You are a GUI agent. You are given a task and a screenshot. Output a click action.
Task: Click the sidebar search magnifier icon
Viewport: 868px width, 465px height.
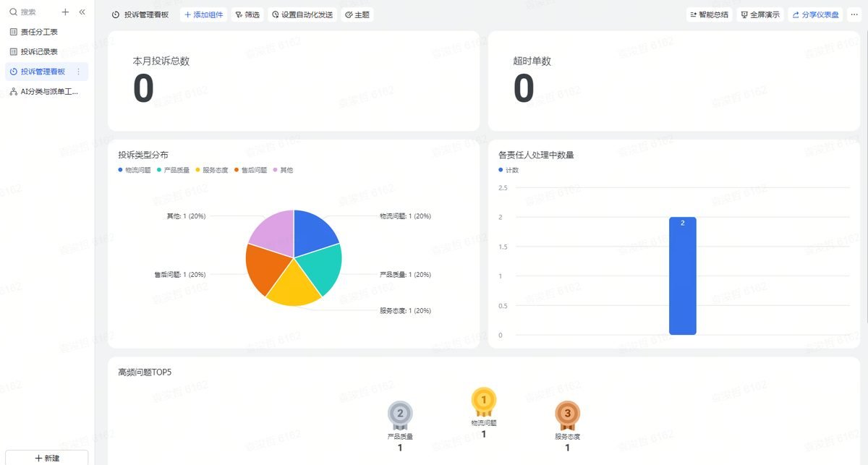13,12
